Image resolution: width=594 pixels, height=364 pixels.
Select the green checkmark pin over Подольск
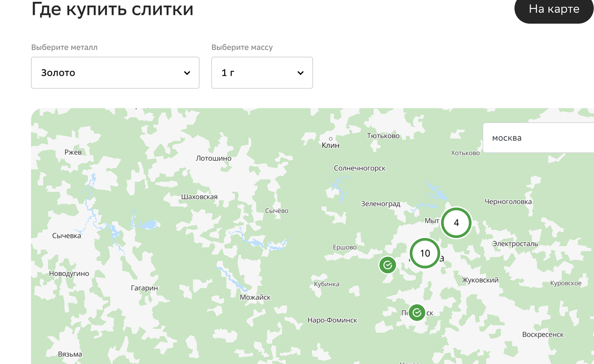click(417, 312)
